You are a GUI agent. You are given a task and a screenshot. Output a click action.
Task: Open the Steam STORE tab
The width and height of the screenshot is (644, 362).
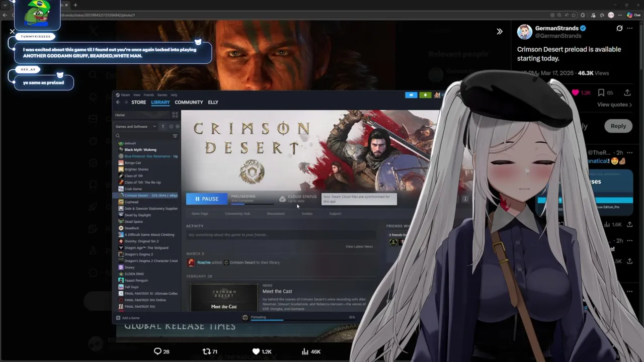coord(138,102)
